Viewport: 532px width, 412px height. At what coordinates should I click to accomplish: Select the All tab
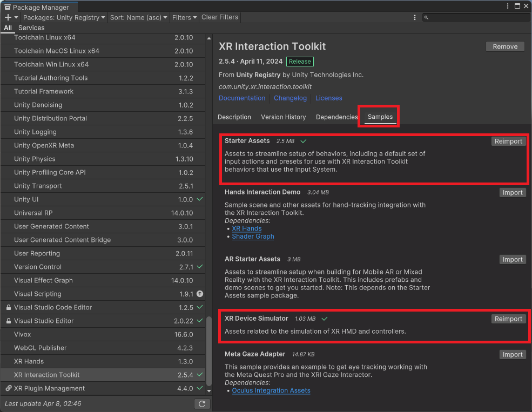(x=8, y=28)
